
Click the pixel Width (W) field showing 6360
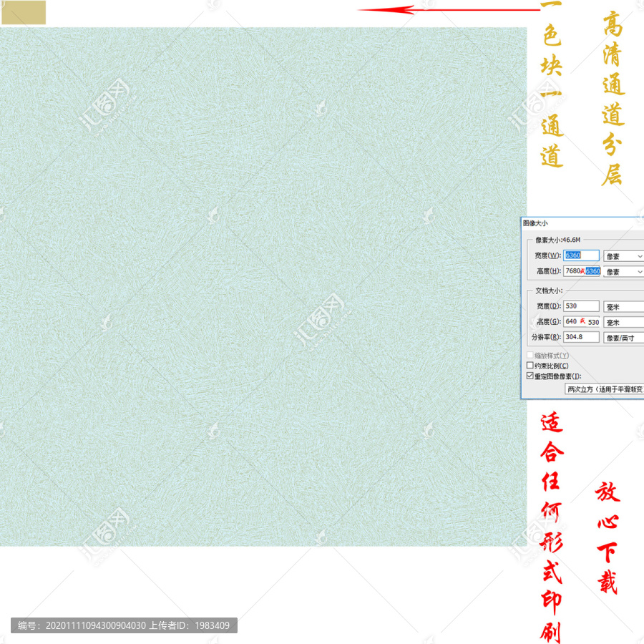[x=581, y=255]
